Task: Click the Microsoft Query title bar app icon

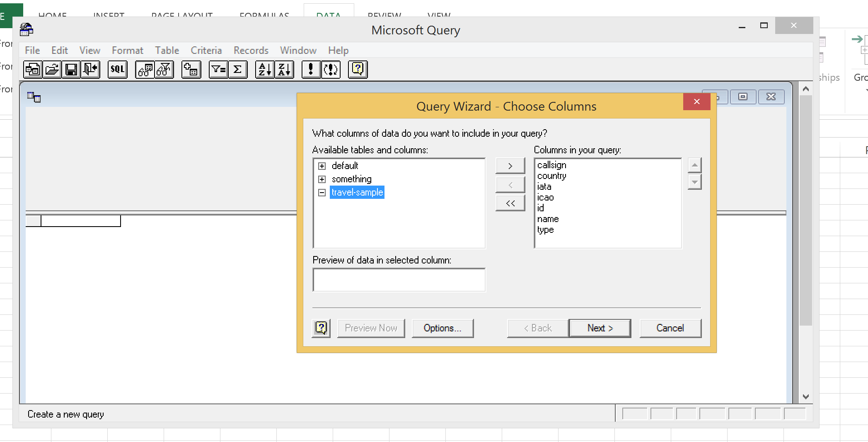Action: click(27, 30)
